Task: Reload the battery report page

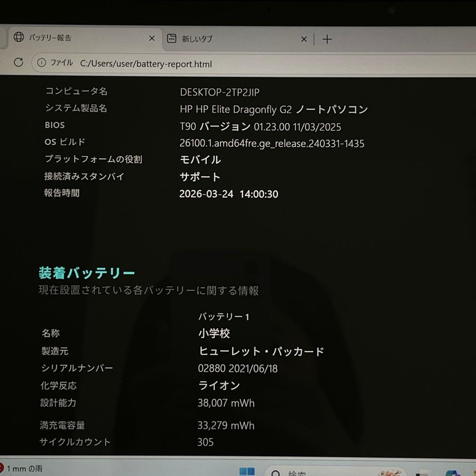Action: tap(19, 62)
